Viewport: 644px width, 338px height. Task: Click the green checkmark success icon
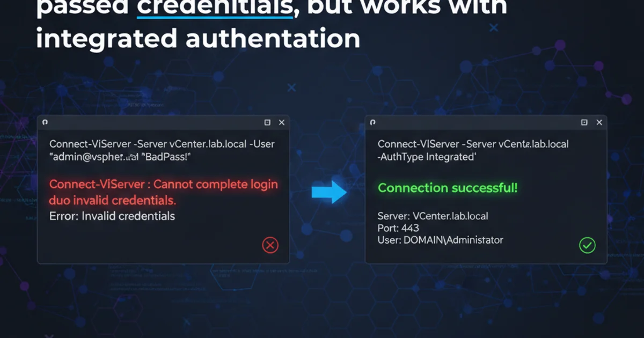tap(587, 245)
